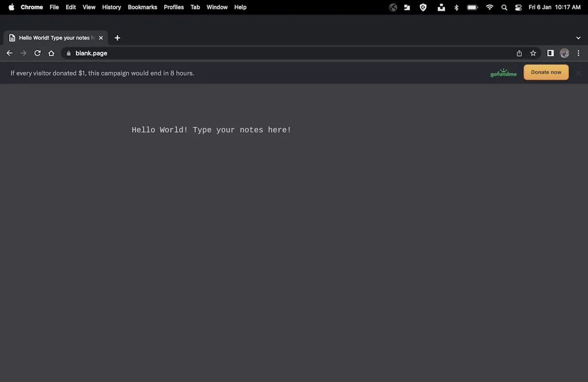Open Control Center from the menu bar
The width and height of the screenshot is (588, 382).
coord(517,7)
